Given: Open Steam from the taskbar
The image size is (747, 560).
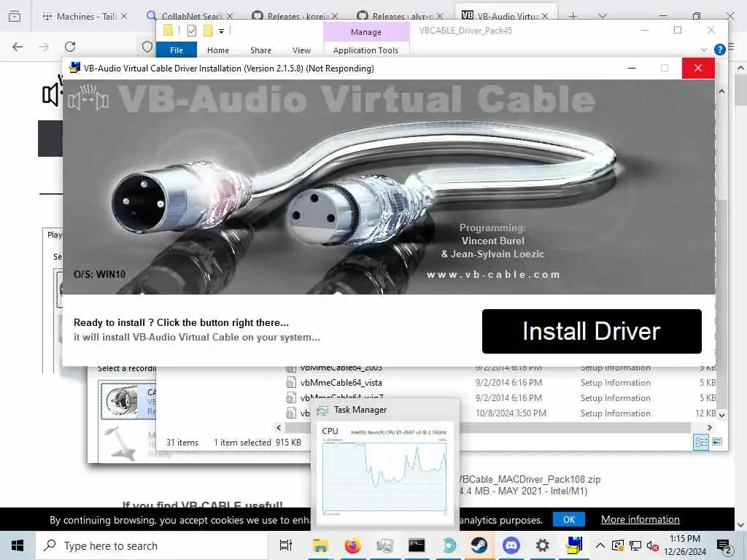Looking at the screenshot, I should point(479,545).
